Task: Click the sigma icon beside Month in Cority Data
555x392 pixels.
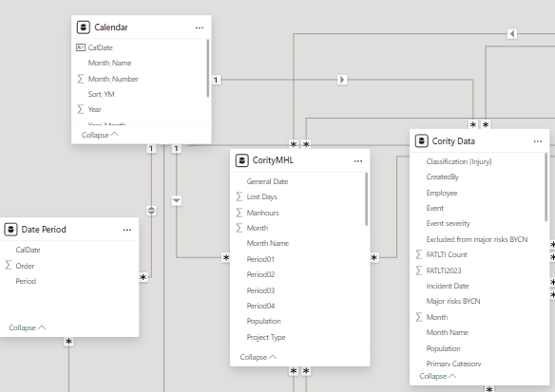Action: click(x=419, y=317)
